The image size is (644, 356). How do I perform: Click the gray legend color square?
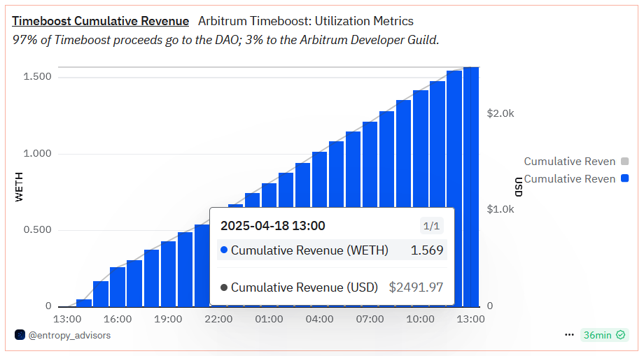624,162
